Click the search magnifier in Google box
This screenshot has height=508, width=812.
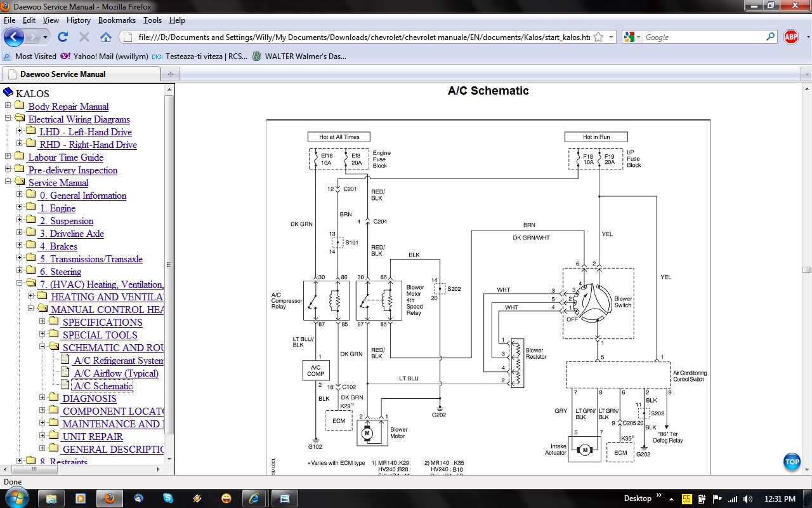[x=771, y=37]
